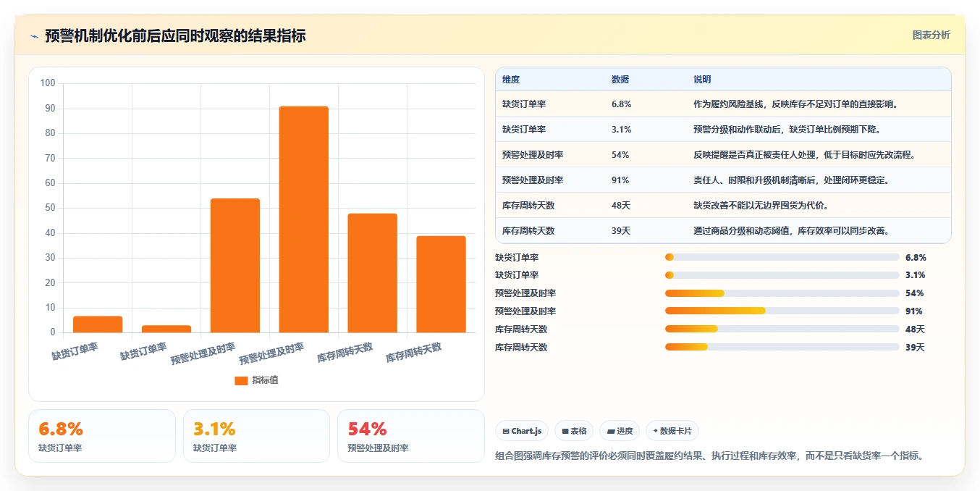Toggle the 指标值 legend label
The width and height of the screenshot is (980, 491).
click(265, 380)
